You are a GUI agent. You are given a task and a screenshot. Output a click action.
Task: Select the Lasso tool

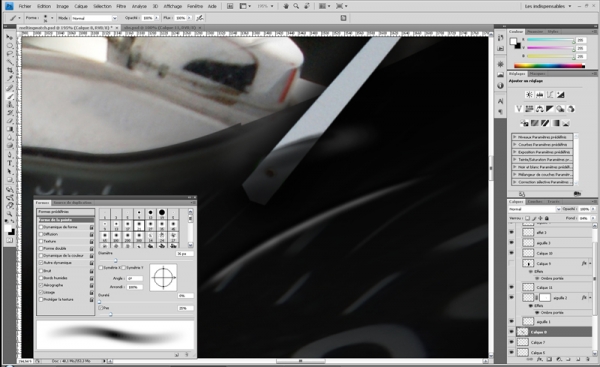[10, 54]
